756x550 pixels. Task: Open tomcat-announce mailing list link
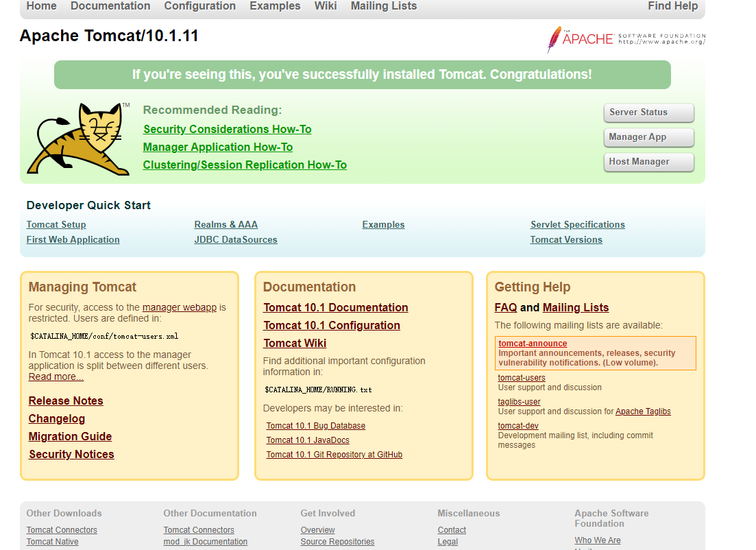[x=533, y=344]
